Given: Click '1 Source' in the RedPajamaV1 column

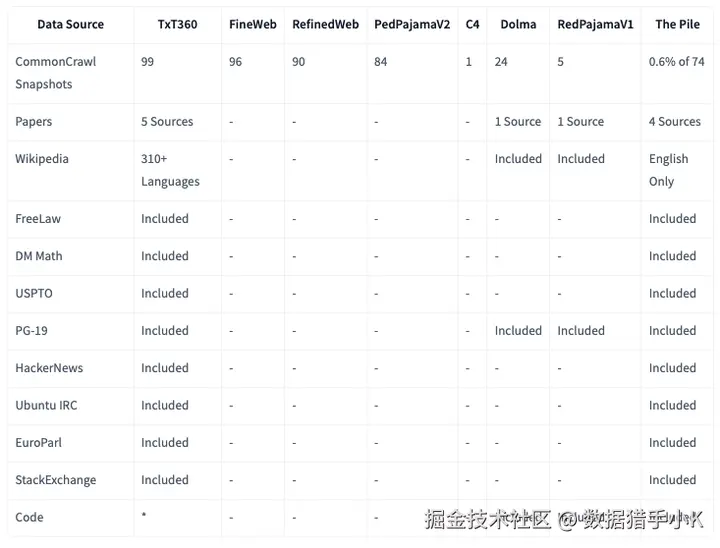Looking at the screenshot, I should tap(580, 122).
